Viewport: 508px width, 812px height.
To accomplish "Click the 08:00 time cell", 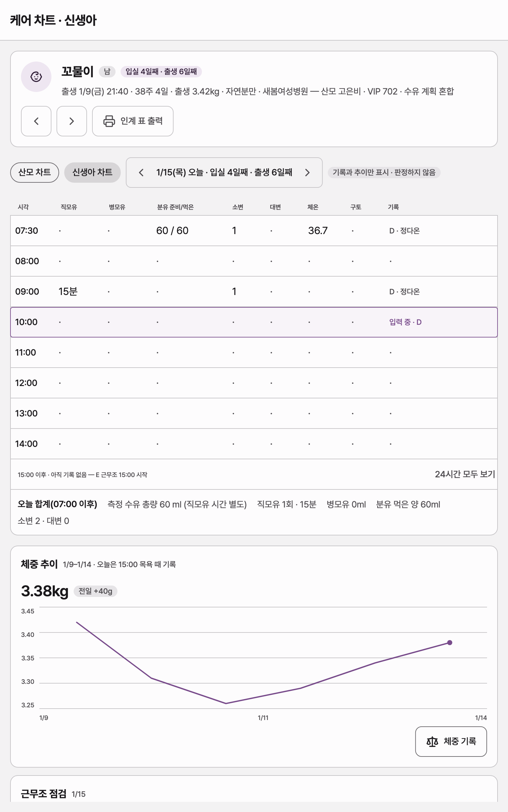I will (x=27, y=261).
